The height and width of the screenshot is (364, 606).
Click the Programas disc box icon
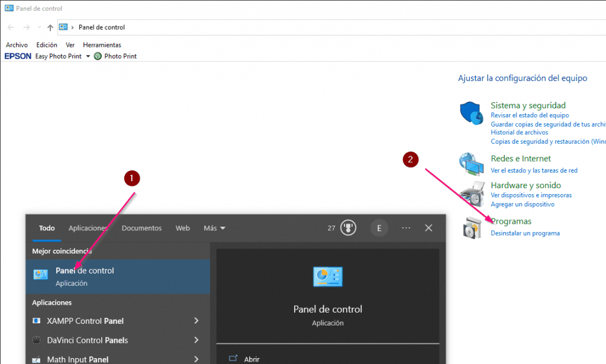[472, 228]
